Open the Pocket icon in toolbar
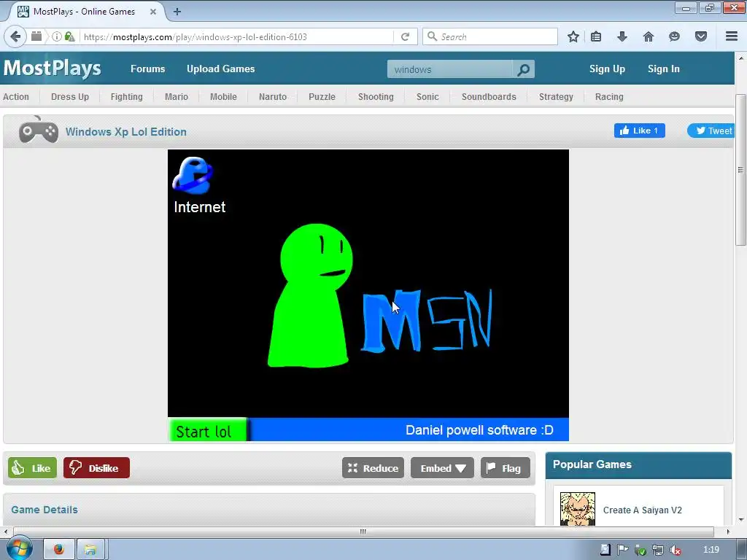Viewport: 747px width, 560px height. [701, 36]
